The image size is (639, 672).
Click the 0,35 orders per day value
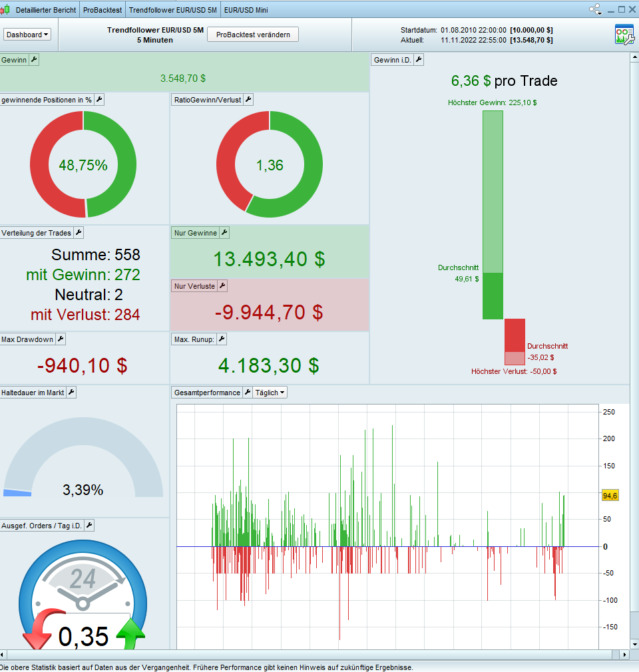[x=84, y=637]
